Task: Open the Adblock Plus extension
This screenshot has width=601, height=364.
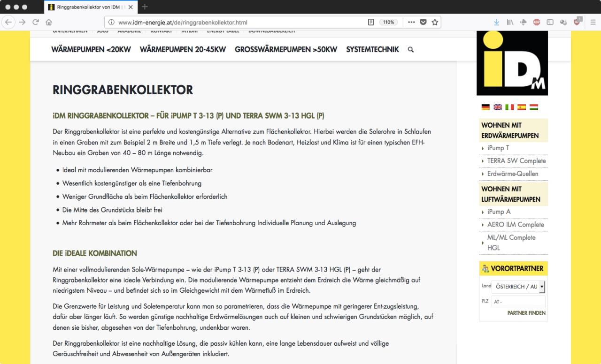Action: (537, 22)
